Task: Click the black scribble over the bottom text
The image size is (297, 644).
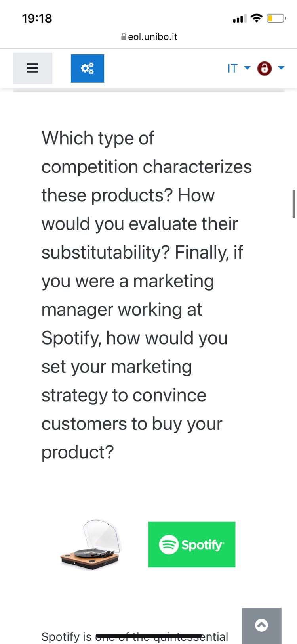Action: pos(148,635)
